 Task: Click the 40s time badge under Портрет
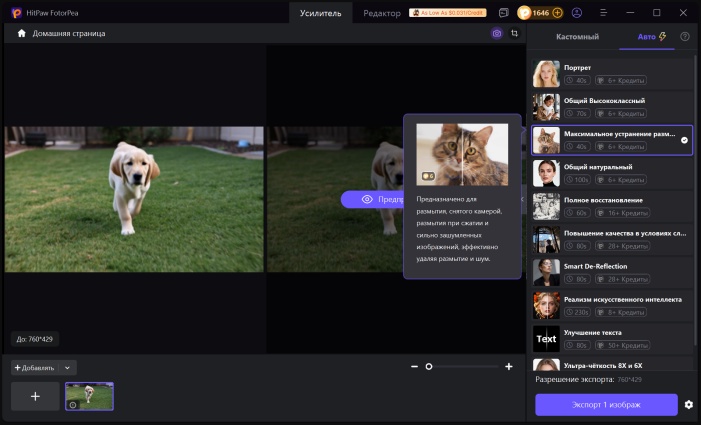pos(577,80)
